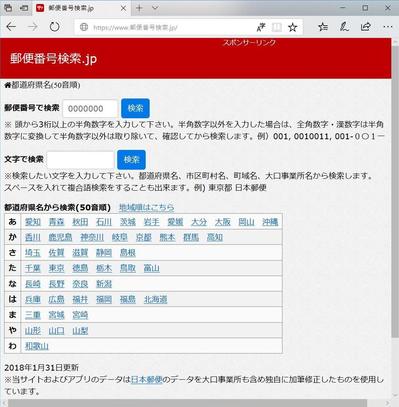Select 三重 prefecture link

[33, 315]
